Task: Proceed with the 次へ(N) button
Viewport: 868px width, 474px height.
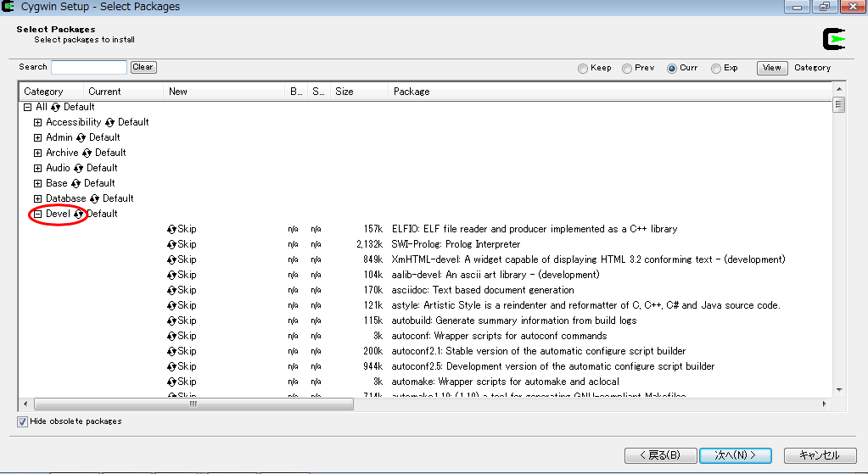Action: [735, 455]
